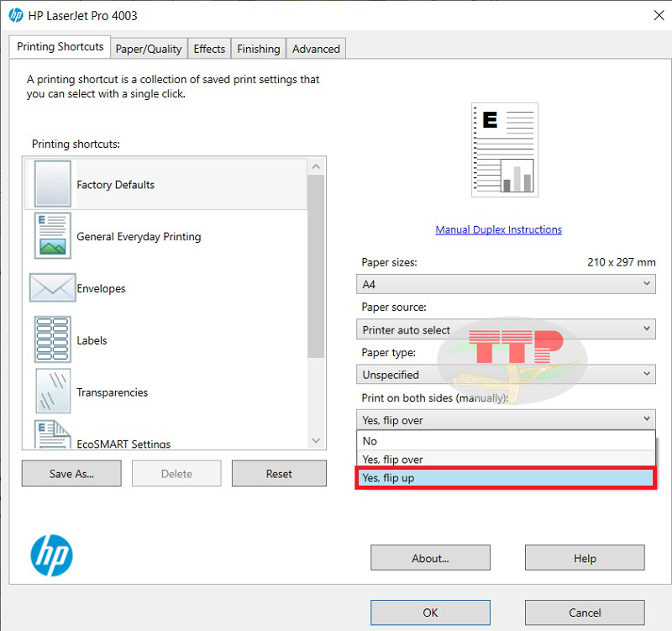Confirm with the OK button
This screenshot has height=631, width=672.
pos(430,613)
